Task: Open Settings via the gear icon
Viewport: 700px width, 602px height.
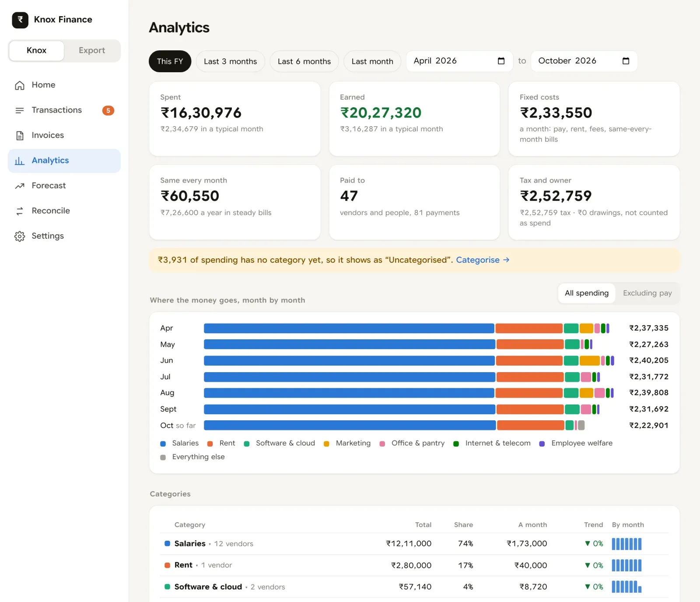Action: click(x=20, y=236)
